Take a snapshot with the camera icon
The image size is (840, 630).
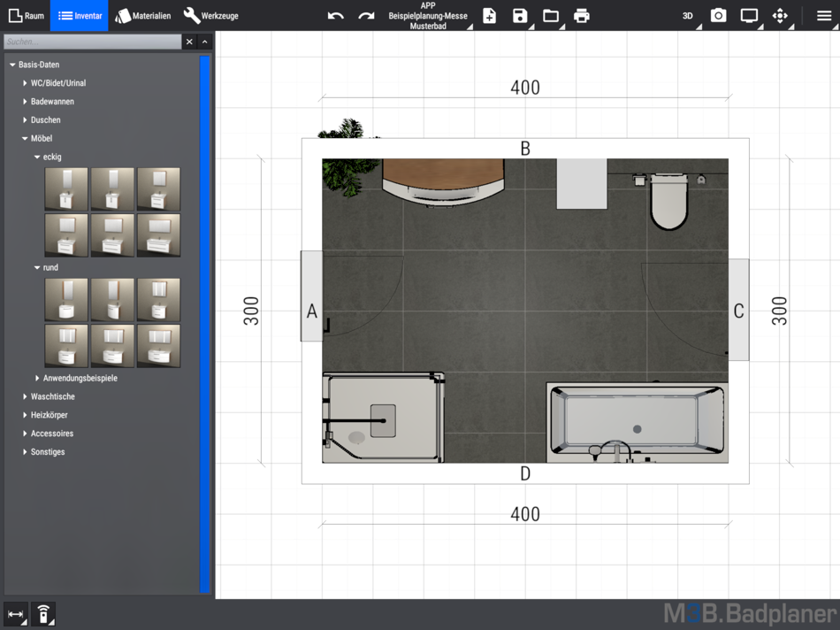tap(718, 16)
